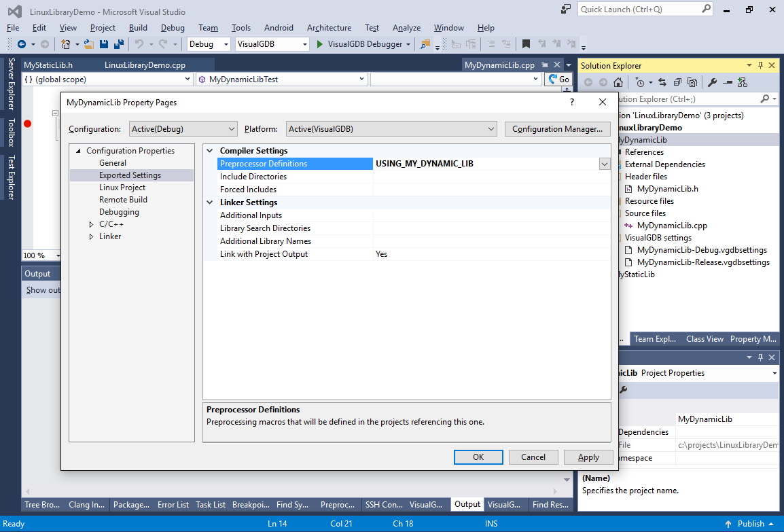Click the View Class Diagram icon

[x=743, y=82]
